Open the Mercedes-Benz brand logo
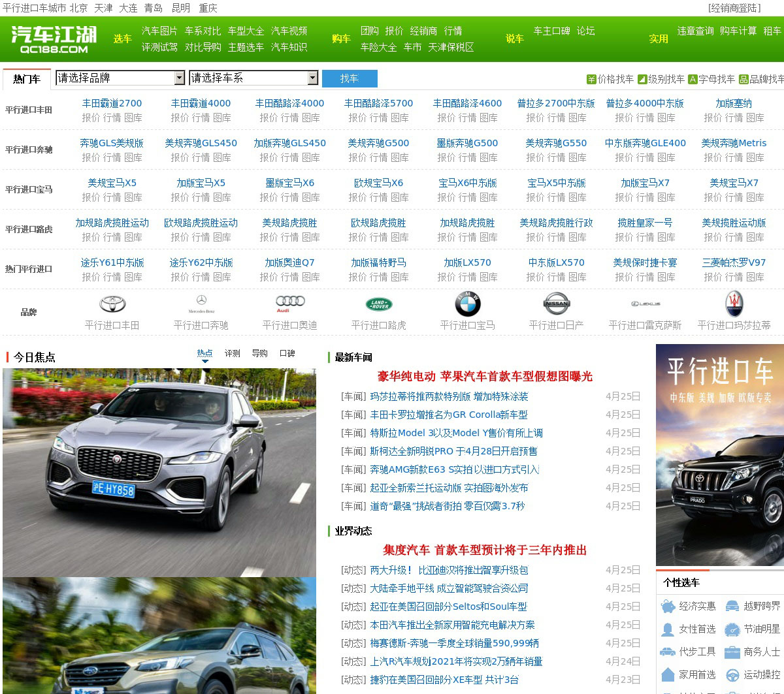784x694 pixels. tap(201, 304)
